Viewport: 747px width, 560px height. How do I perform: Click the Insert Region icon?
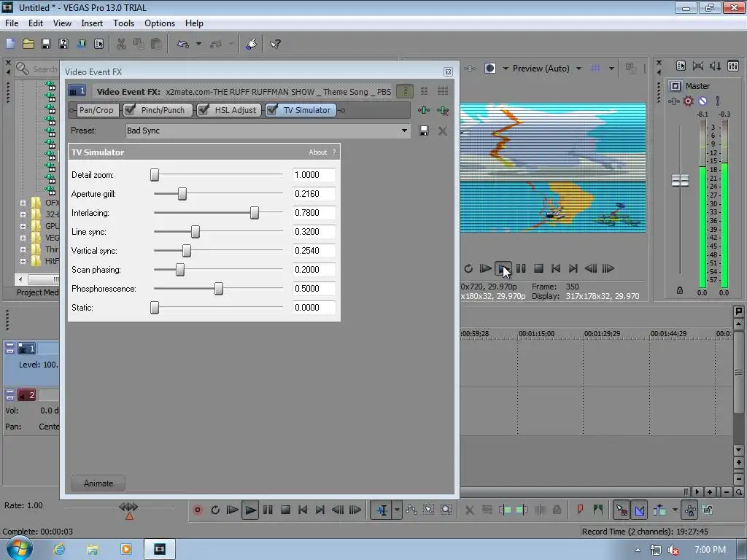[x=598, y=510]
